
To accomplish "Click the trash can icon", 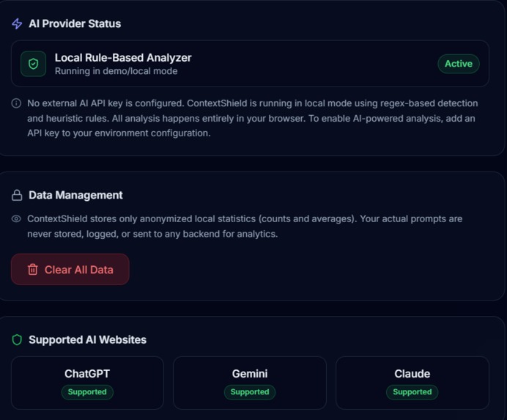I will pos(33,269).
